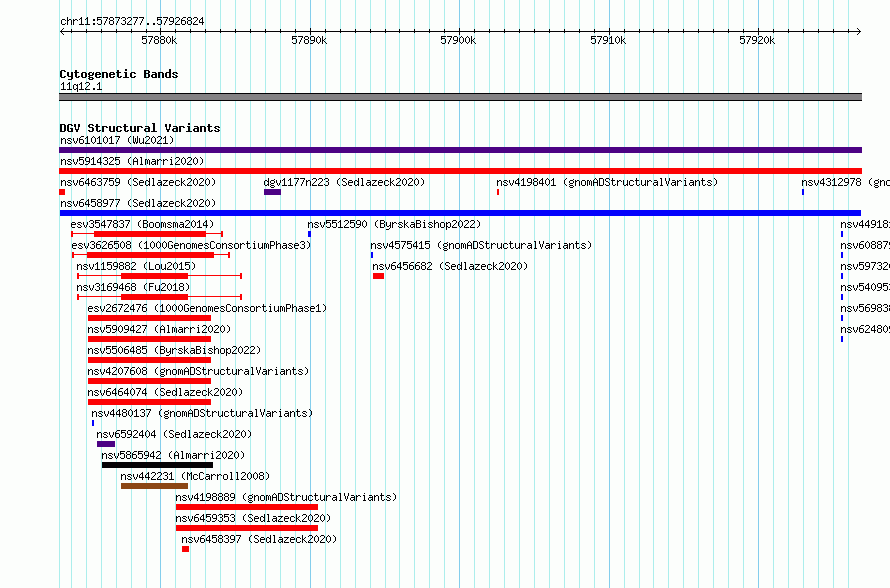Open nsv5909427 (Almarri2020) variant label

point(159,329)
